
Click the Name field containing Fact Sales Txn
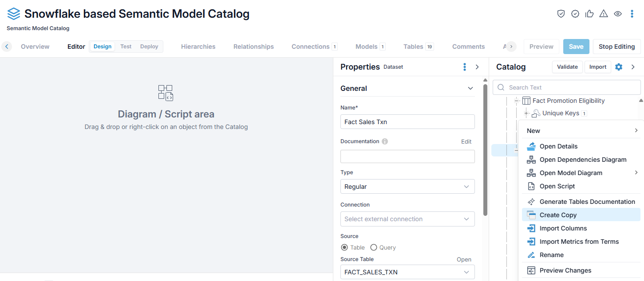click(x=407, y=122)
